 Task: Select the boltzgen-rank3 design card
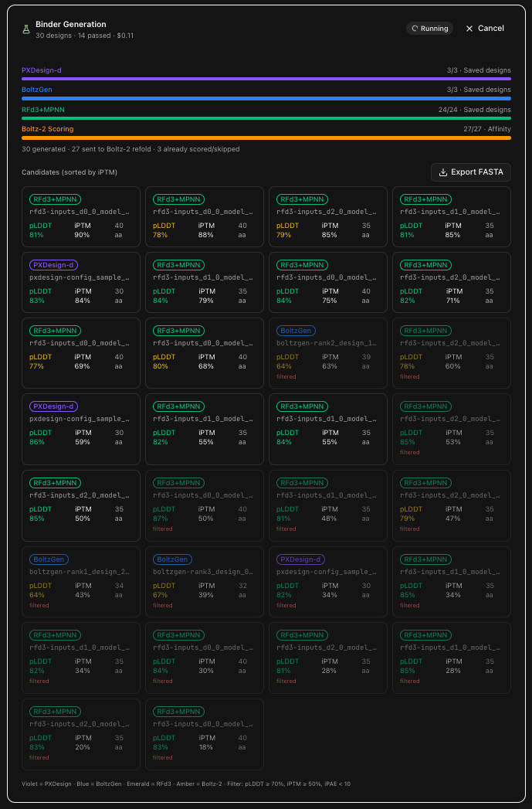[x=205, y=582]
